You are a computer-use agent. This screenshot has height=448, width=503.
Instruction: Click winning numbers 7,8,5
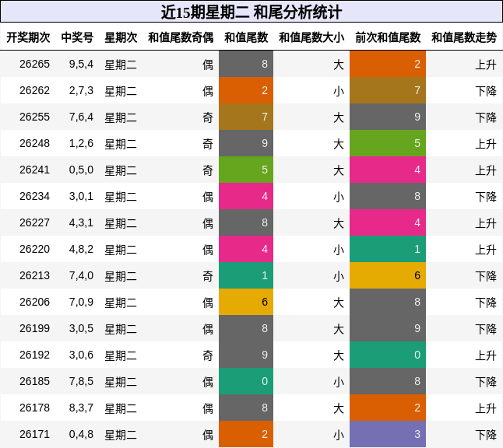81,381
